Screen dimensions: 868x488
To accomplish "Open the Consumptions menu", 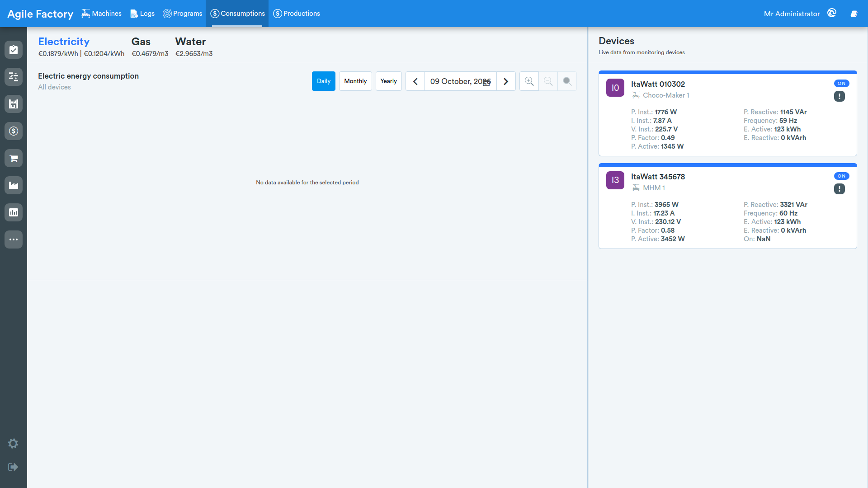I will tap(237, 14).
